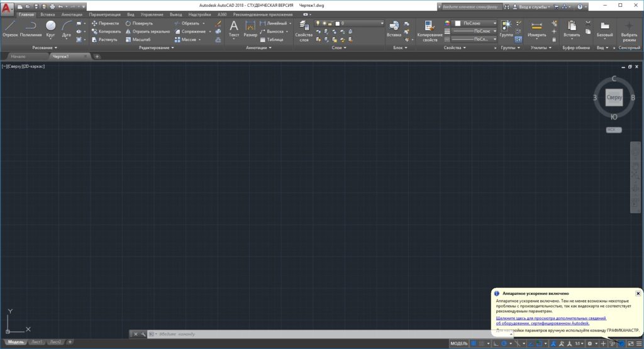Image resolution: width=644 pixels, height=349 pixels.
Task: Switch to the Вид ribbon tab
Action: pos(131,14)
